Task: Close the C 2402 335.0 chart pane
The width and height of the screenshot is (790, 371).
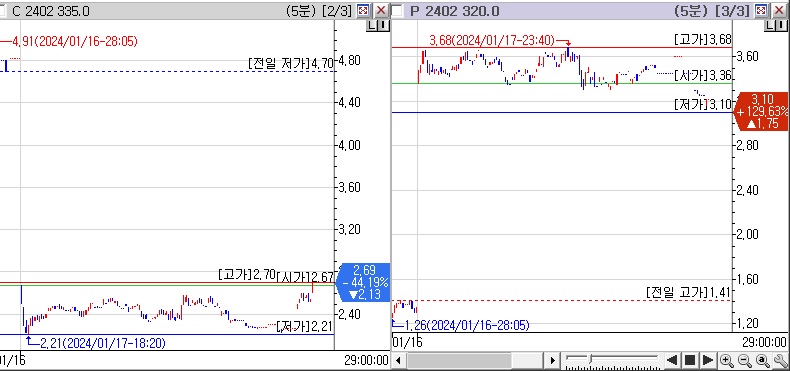Action: [381, 11]
